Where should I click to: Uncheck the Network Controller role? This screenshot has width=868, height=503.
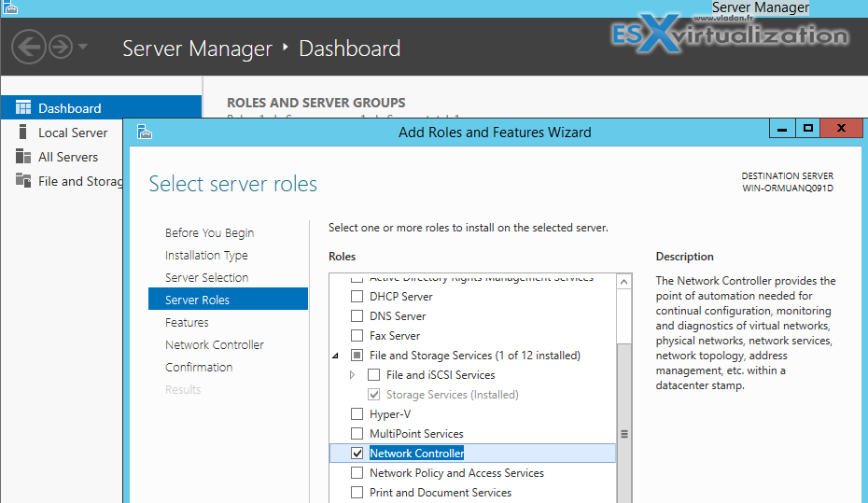[357, 453]
